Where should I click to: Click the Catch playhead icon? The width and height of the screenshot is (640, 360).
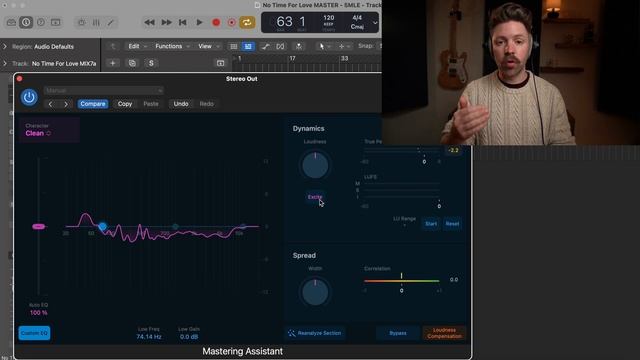pos(299,47)
